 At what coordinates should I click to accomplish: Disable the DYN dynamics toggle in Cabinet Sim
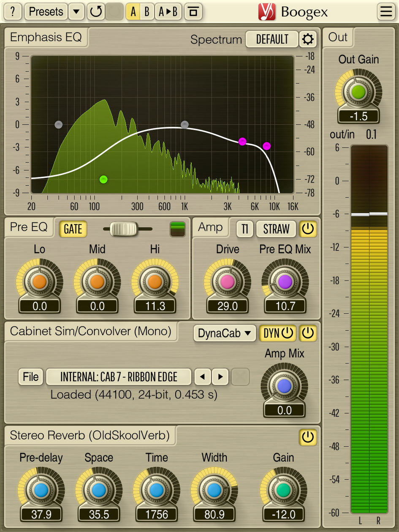click(x=278, y=334)
